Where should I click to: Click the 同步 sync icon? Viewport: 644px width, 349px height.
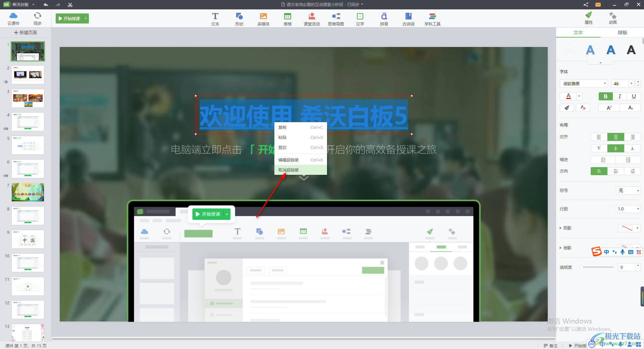tap(38, 18)
